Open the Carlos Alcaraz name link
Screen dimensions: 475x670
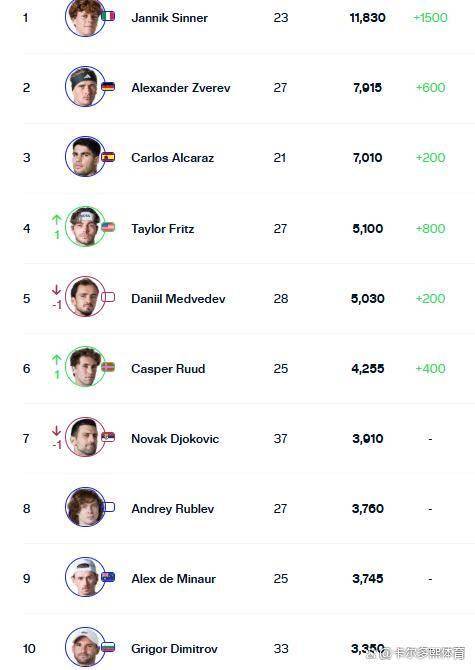click(173, 158)
